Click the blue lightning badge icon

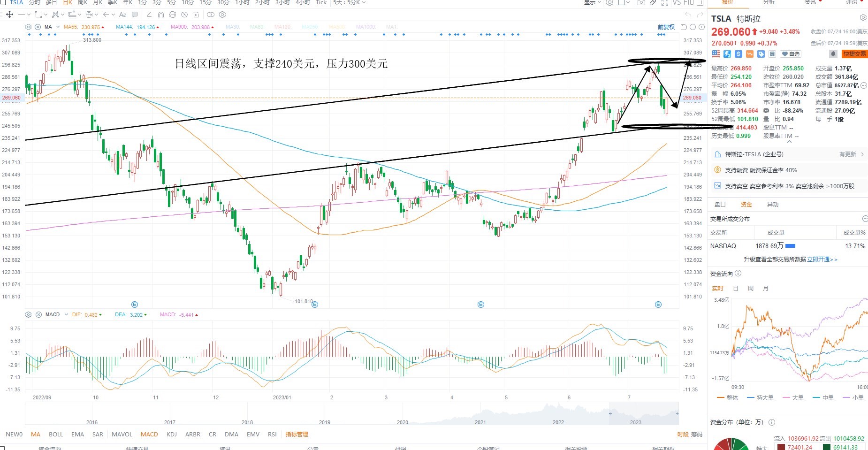[x=727, y=54]
